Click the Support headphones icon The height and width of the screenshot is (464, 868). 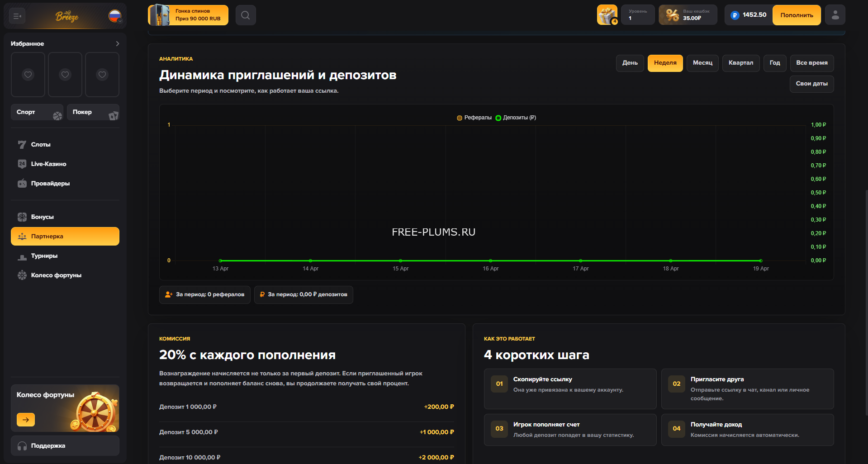22,446
